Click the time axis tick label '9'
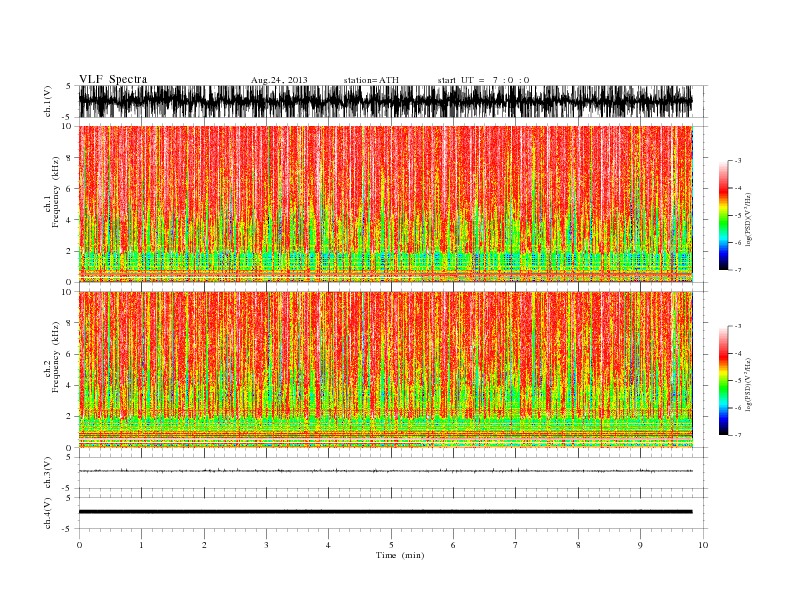The height and width of the screenshot is (612, 792). tap(640, 545)
